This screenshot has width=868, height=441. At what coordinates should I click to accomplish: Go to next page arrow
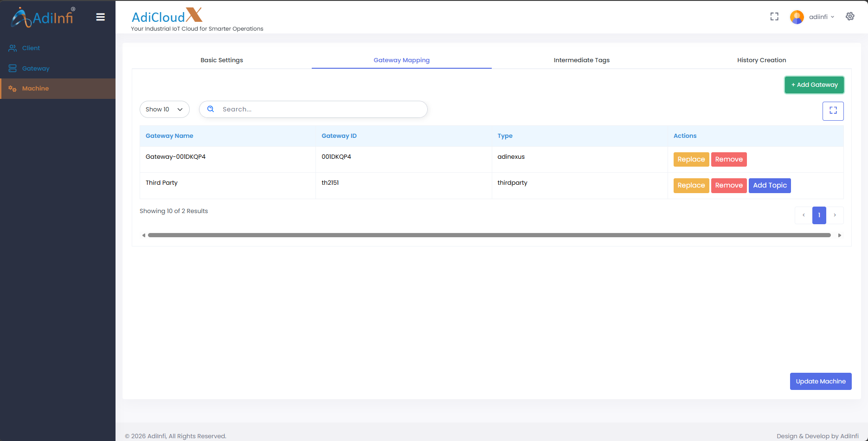pyautogui.click(x=835, y=215)
